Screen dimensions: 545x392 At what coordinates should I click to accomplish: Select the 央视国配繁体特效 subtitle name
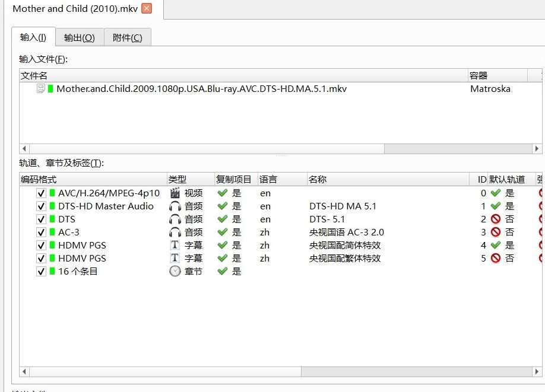click(345, 259)
